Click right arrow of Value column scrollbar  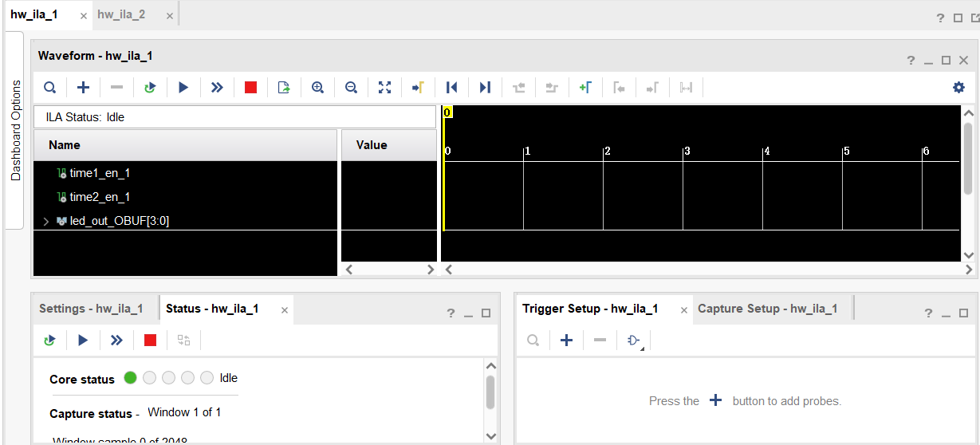pos(431,270)
